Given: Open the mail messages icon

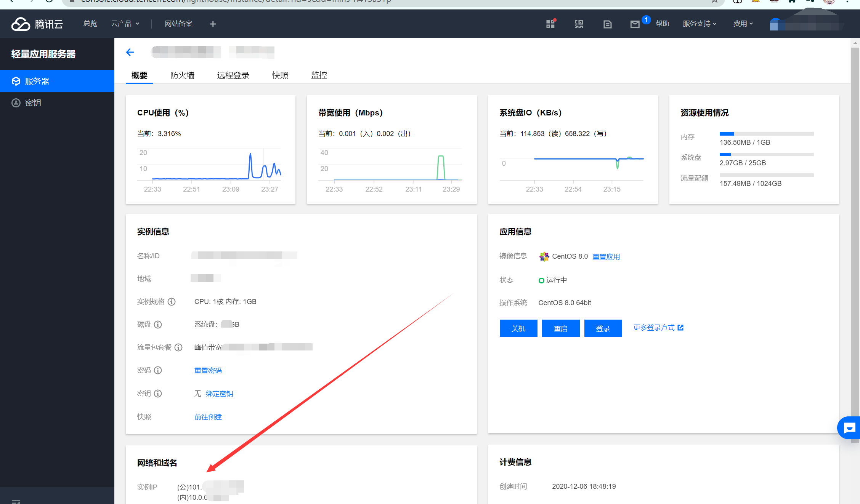Looking at the screenshot, I should tap(635, 24).
